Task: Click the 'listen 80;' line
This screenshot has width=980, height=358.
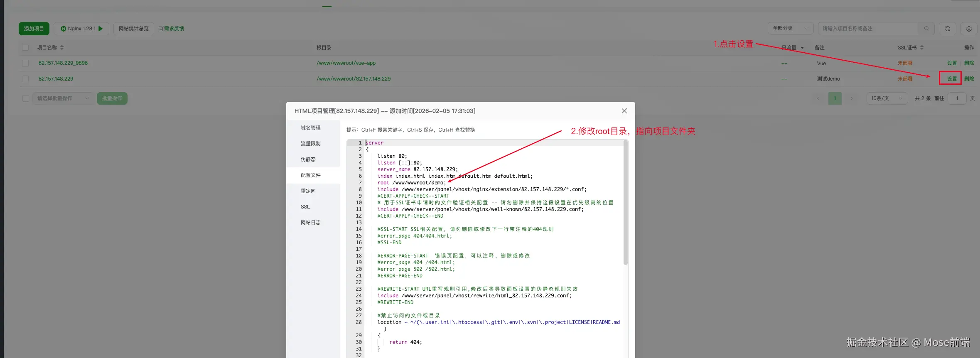Action: point(392,156)
